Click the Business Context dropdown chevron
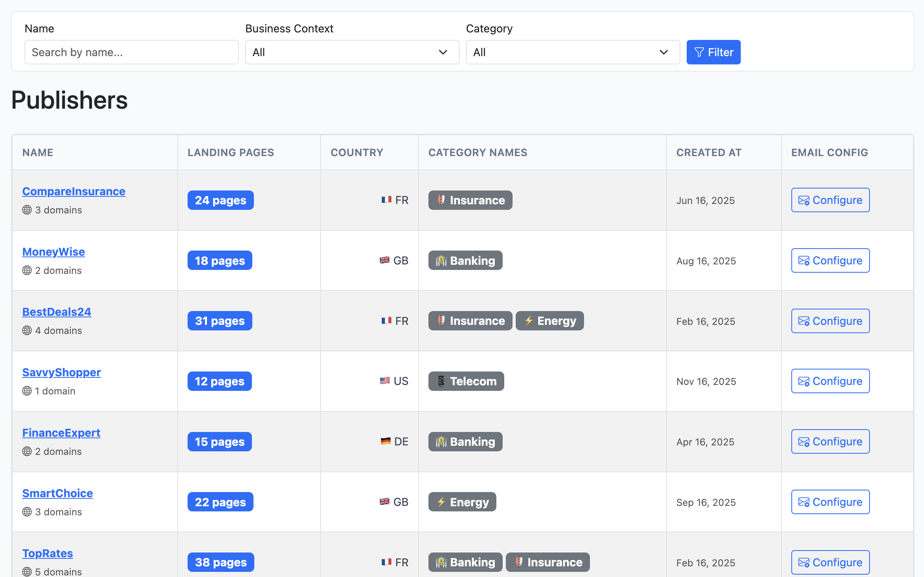Screen dimensions: 924x577 pos(443,52)
